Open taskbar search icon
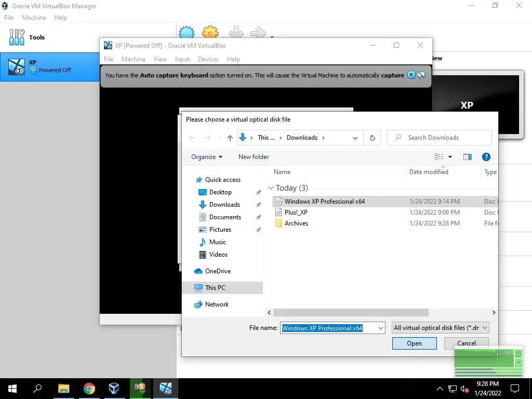The width and height of the screenshot is (532, 399). pyautogui.click(x=37, y=389)
